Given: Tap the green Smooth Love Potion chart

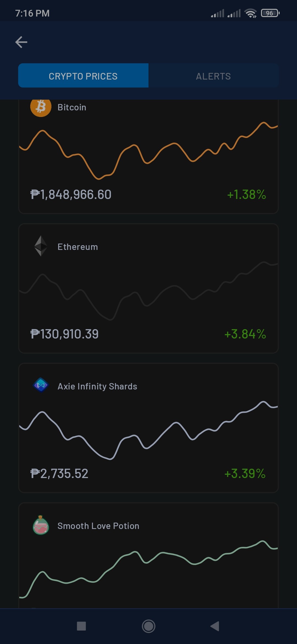Looking at the screenshot, I should point(148,569).
